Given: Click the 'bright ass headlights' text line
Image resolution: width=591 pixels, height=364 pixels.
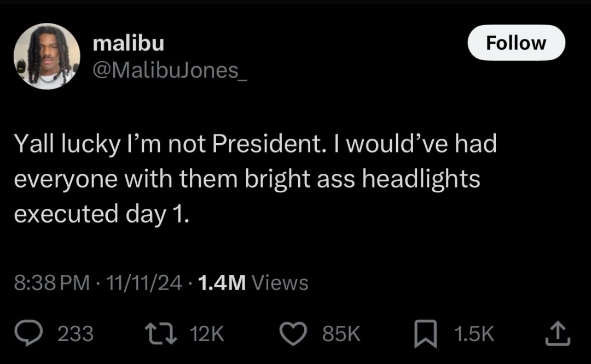Looking at the screenshot, I should point(247,179).
